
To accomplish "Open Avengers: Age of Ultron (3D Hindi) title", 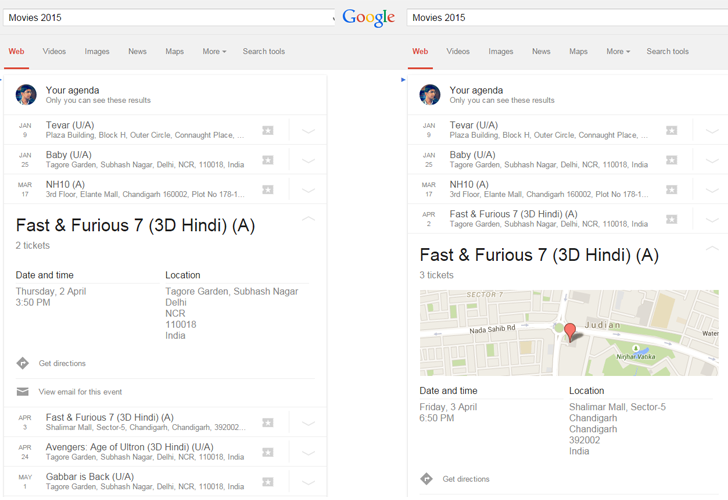I will coord(130,447).
